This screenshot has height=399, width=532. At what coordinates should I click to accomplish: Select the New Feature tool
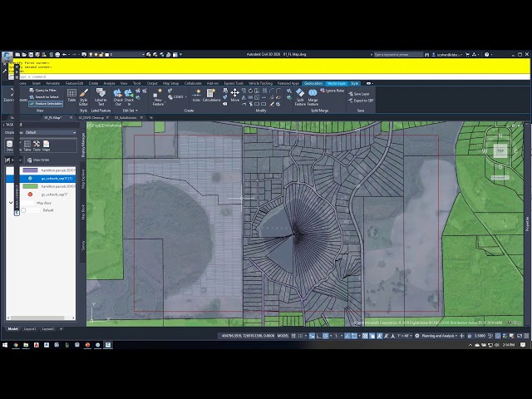(x=158, y=97)
